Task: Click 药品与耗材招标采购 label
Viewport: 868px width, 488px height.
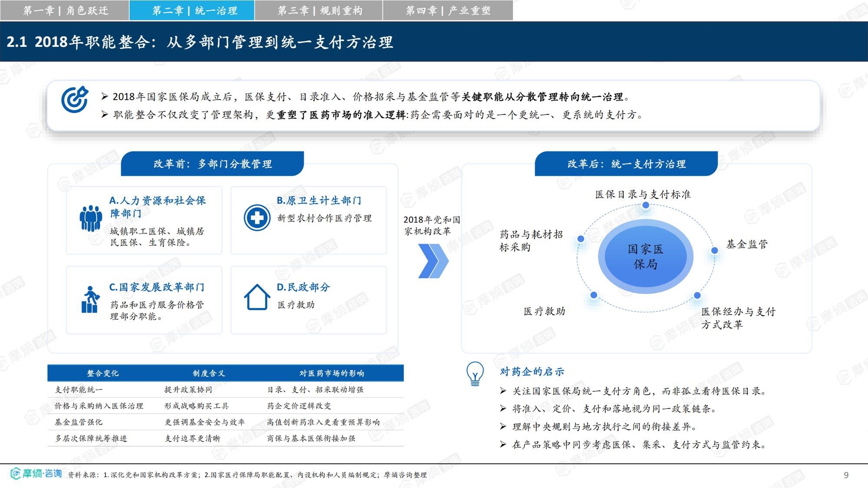Action: tap(531, 241)
